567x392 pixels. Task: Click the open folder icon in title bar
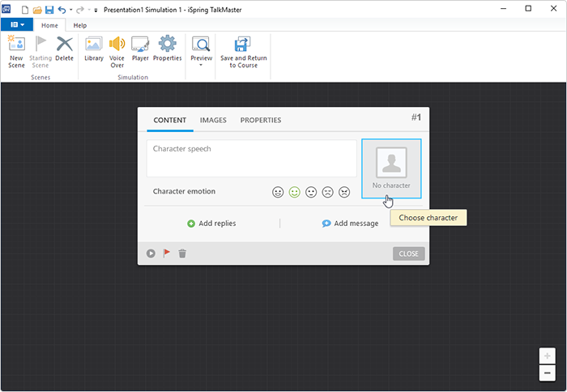coord(37,10)
